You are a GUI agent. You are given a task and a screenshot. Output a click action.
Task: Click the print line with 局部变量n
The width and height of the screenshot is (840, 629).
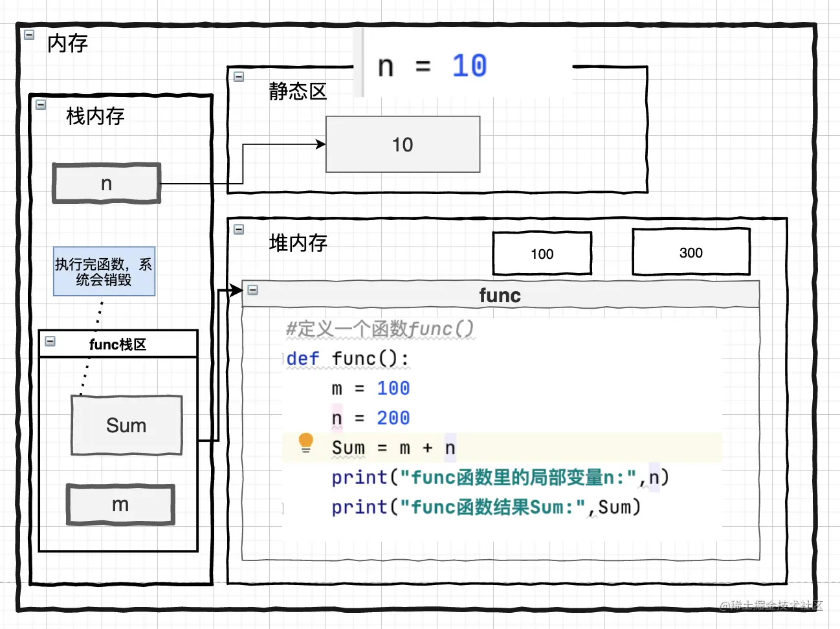click(500, 478)
